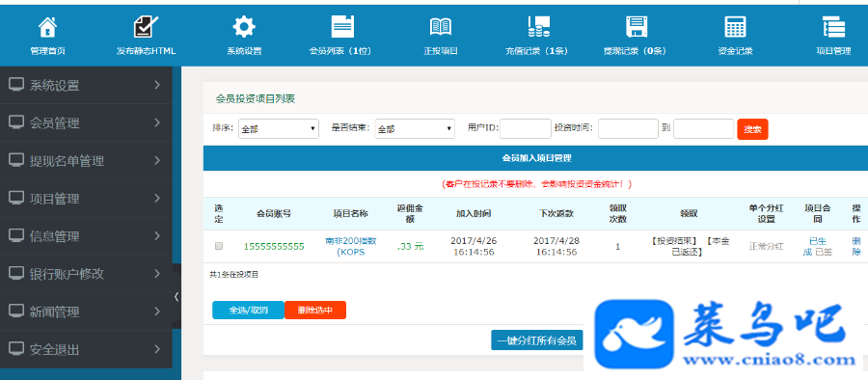Screen dimensions: 868x380
Task: Select 新闻管理 in the sidebar menu
Action: click(x=87, y=312)
